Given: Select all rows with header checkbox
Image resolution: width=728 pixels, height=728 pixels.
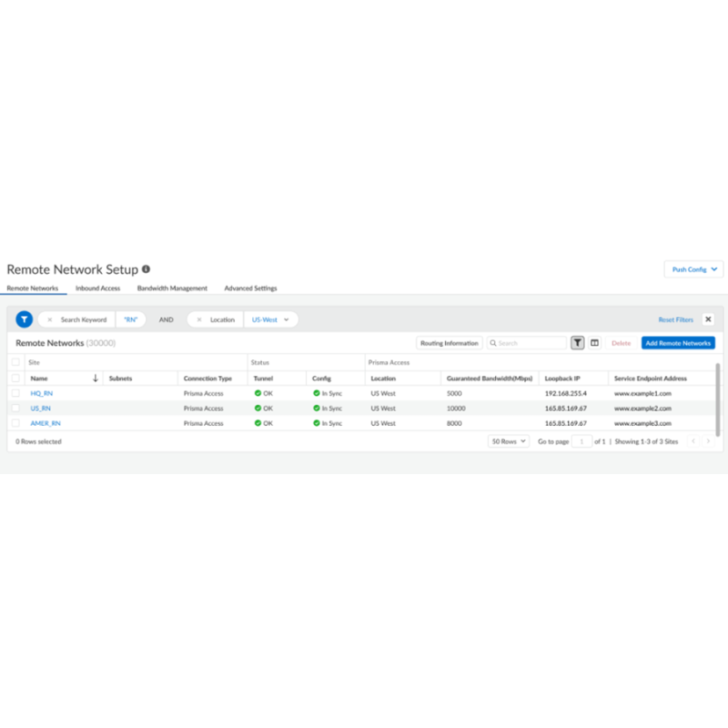Looking at the screenshot, I should [x=15, y=378].
